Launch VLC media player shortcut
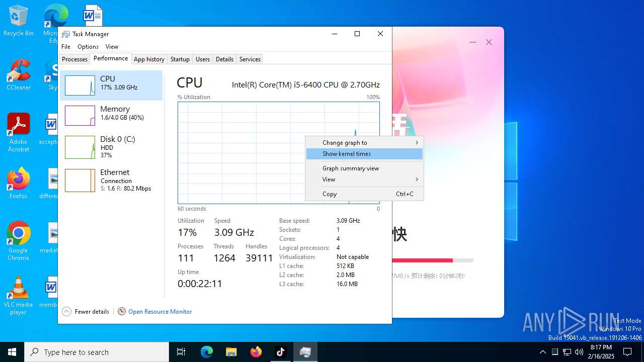This screenshot has width=644, height=362. pos(18,296)
